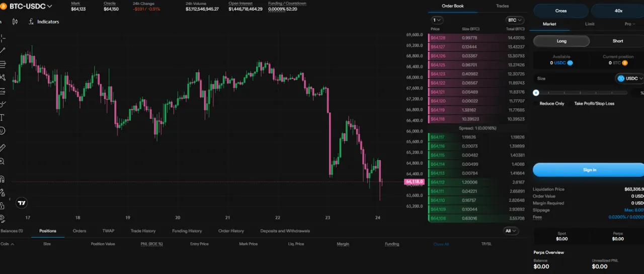The image size is (644, 274).
Task: Expand order book BTC unit dropdown
Action: coord(515,20)
